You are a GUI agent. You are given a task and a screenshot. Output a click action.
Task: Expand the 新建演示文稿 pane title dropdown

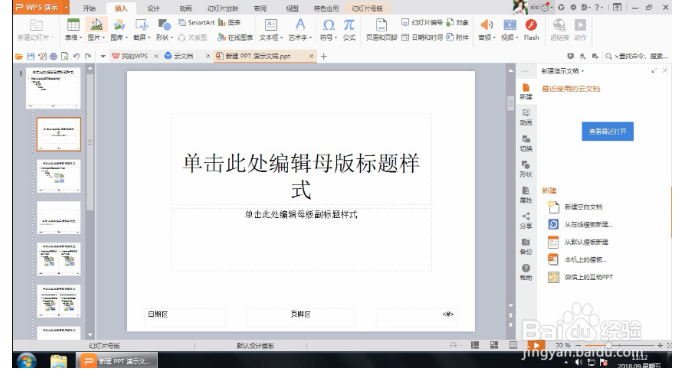[583, 71]
